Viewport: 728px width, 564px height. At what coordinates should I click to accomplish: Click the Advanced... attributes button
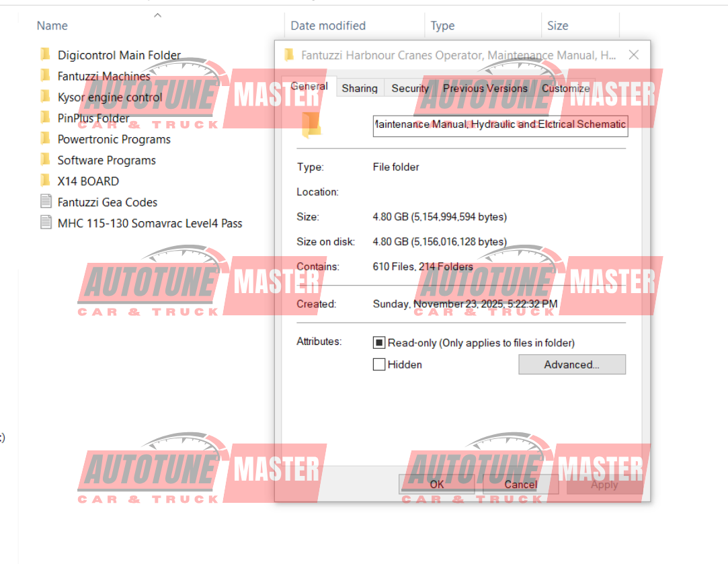pos(571,364)
